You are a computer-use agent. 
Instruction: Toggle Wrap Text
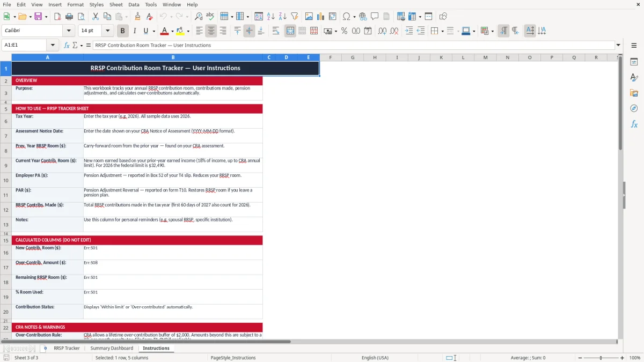tap(276, 31)
